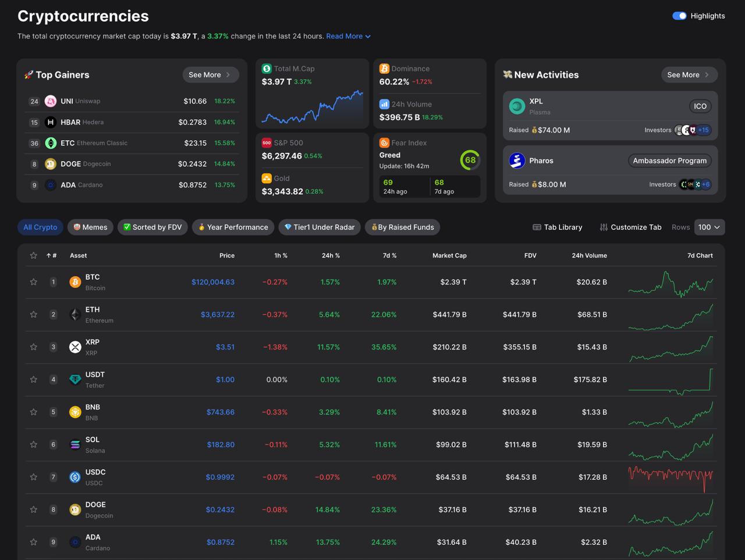
Task: Click the Greed gauge showing 68
Action: pos(470,160)
